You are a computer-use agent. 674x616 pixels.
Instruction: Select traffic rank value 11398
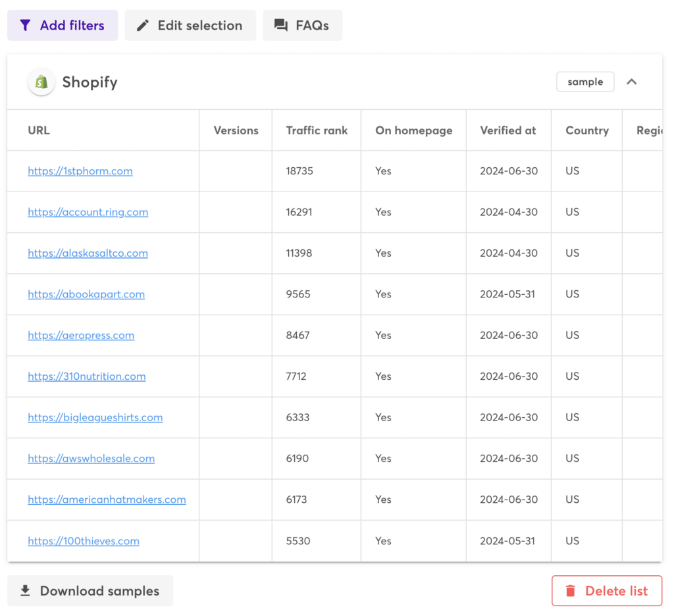pos(299,253)
